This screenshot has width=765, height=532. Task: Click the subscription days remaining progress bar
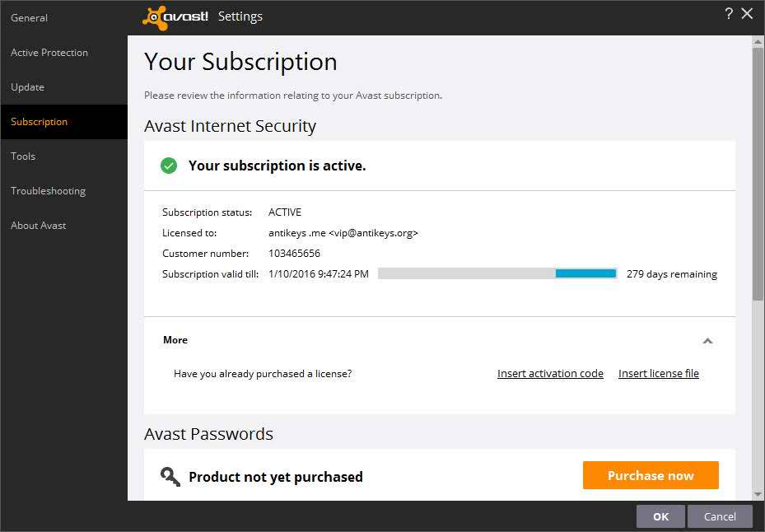(497, 273)
